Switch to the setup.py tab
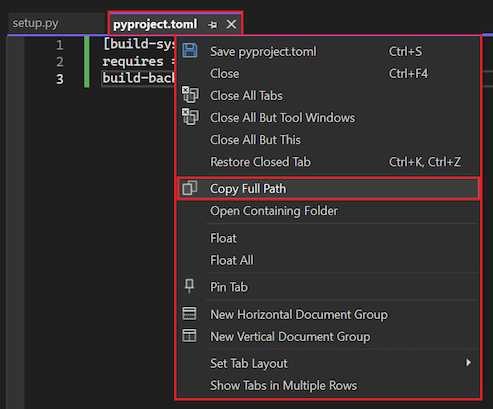The image size is (493, 409). pyautogui.click(x=35, y=23)
